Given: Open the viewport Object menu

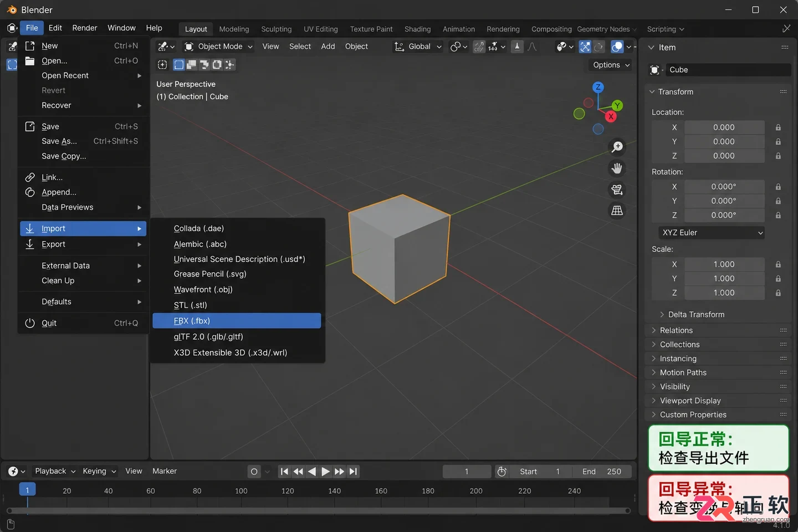Looking at the screenshot, I should click(356, 47).
